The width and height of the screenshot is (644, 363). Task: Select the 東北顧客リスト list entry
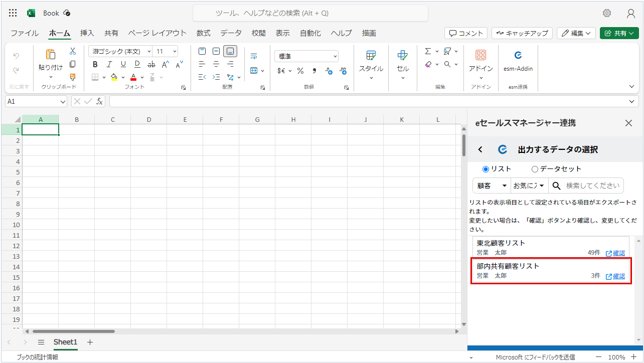[x=550, y=248]
